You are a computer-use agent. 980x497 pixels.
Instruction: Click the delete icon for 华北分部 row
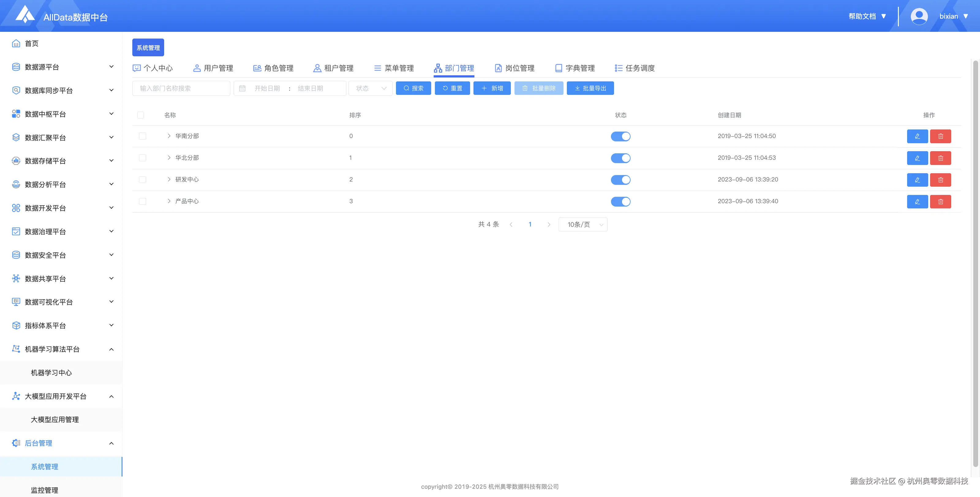click(940, 158)
